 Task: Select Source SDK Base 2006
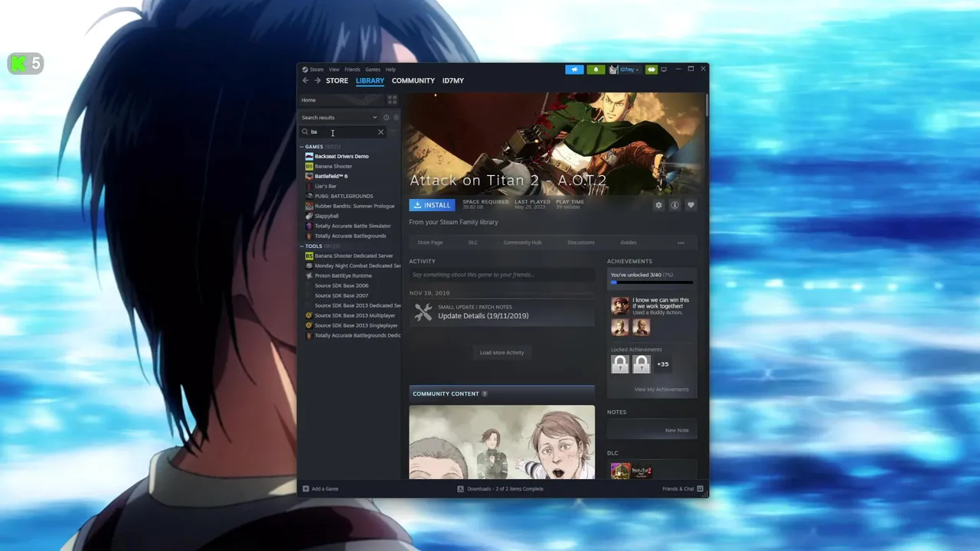pos(341,285)
